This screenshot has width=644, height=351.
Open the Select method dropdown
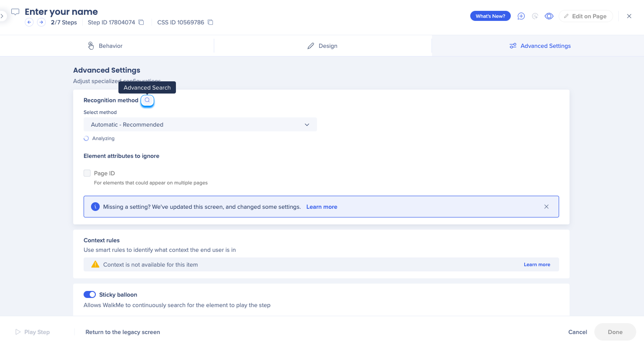(200, 124)
